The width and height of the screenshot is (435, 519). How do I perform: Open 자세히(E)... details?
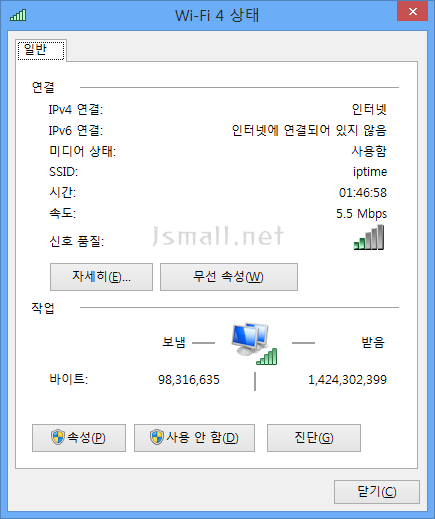pyautogui.click(x=101, y=277)
